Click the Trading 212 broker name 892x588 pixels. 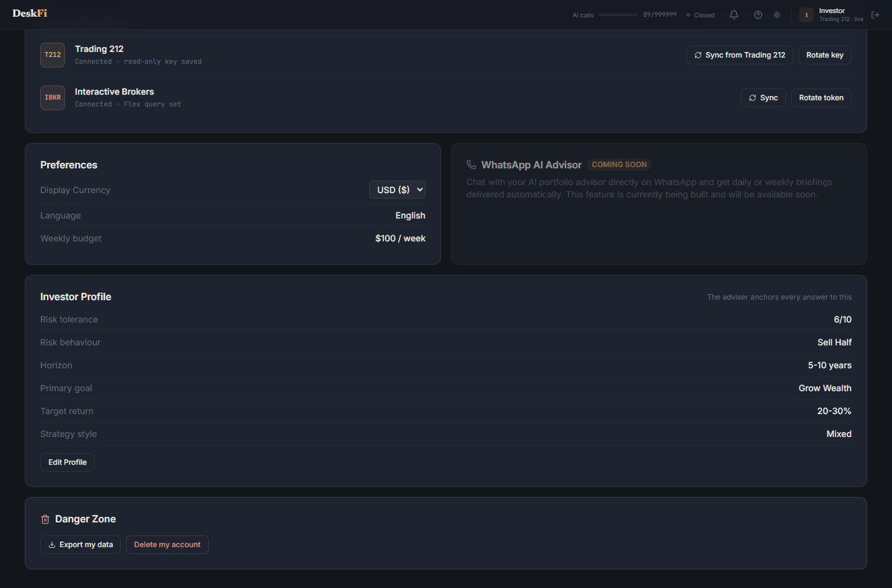click(x=99, y=49)
